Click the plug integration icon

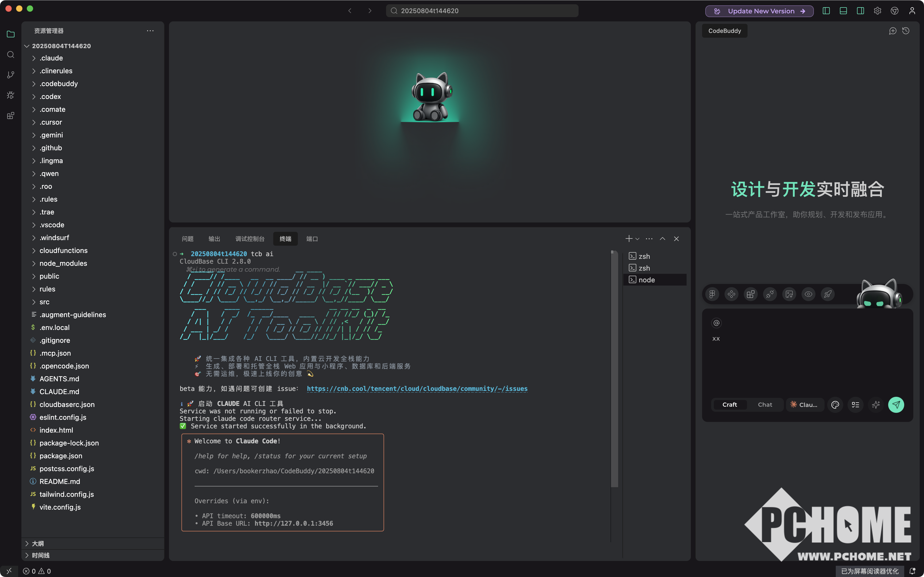(x=770, y=294)
